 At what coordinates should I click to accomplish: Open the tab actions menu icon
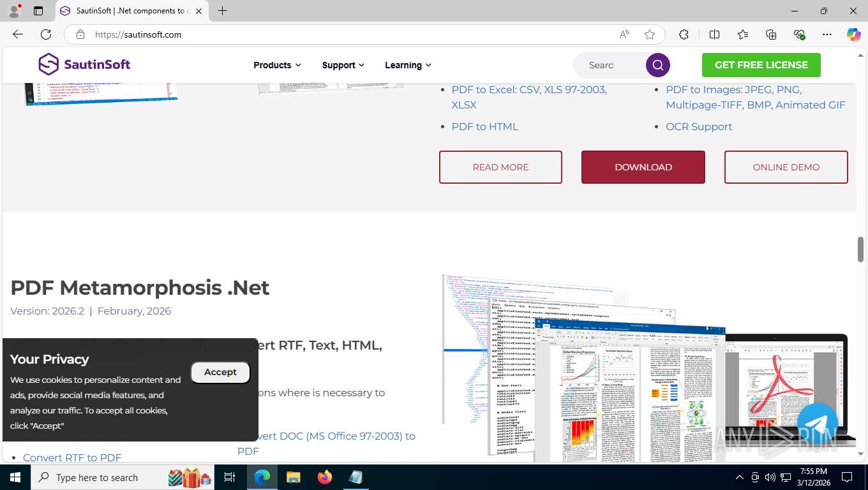coord(38,11)
